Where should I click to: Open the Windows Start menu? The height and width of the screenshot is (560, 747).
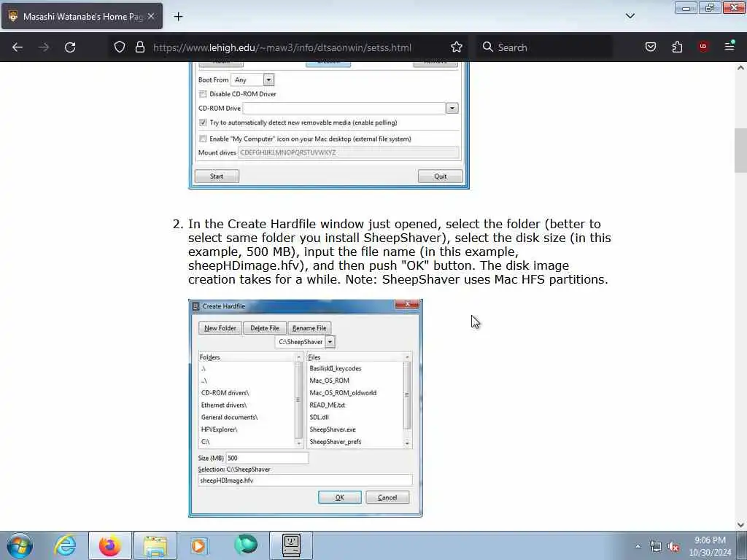coord(20,545)
